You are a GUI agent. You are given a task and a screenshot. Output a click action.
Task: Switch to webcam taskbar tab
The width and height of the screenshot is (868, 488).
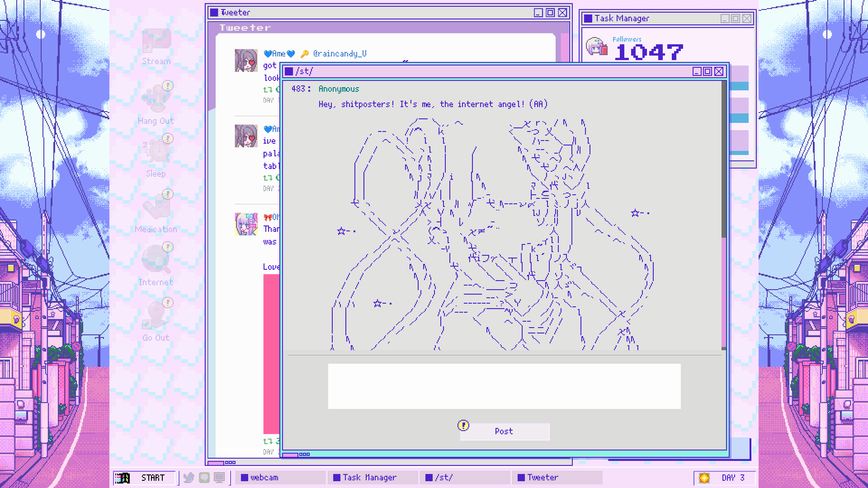(x=280, y=478)
